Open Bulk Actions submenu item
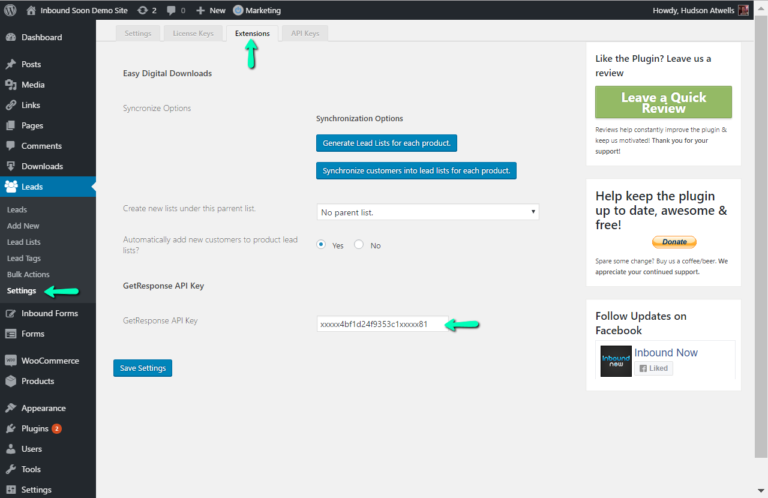The image size is (768, 498). coord(28,274)
